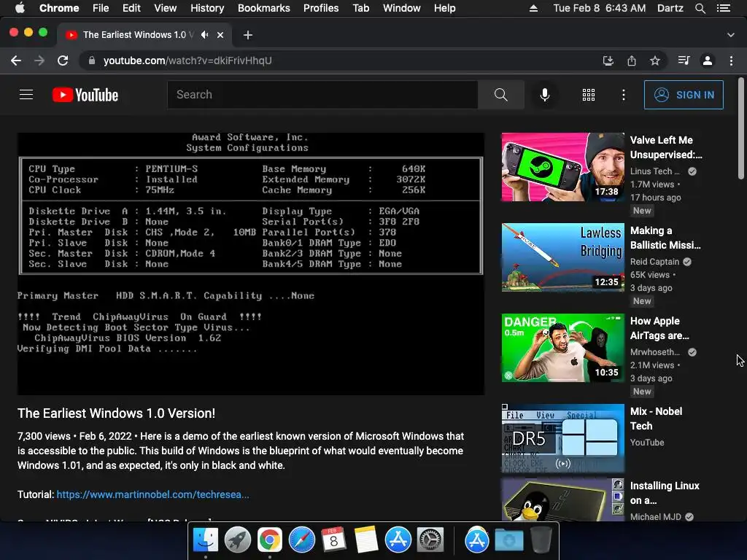
Task: Open the Profiles menu
Action: click(321, 8)
